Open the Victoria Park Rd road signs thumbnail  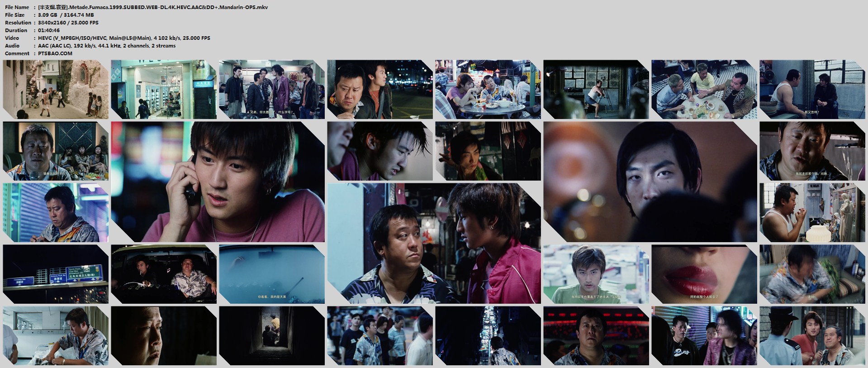click(56, 274)
